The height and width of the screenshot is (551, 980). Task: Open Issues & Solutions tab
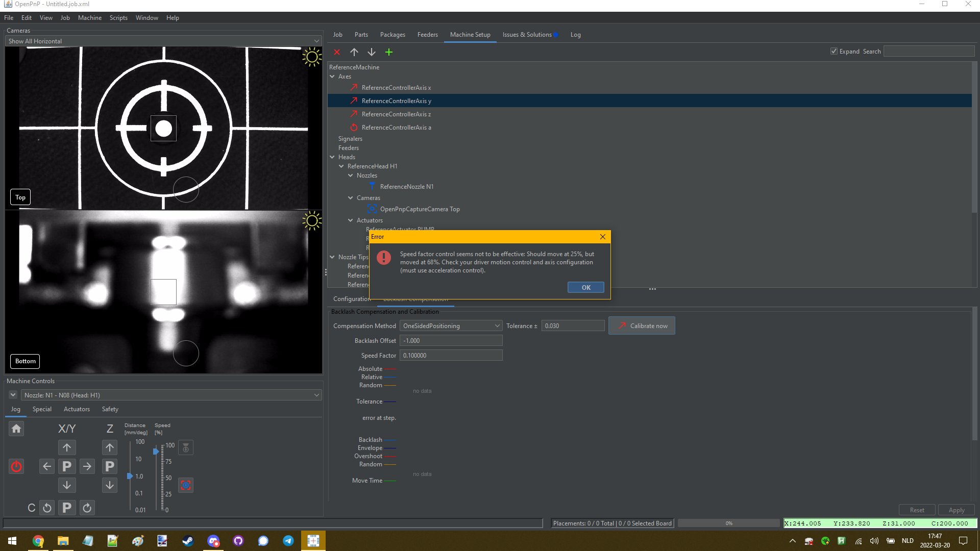tap(530, 35)
